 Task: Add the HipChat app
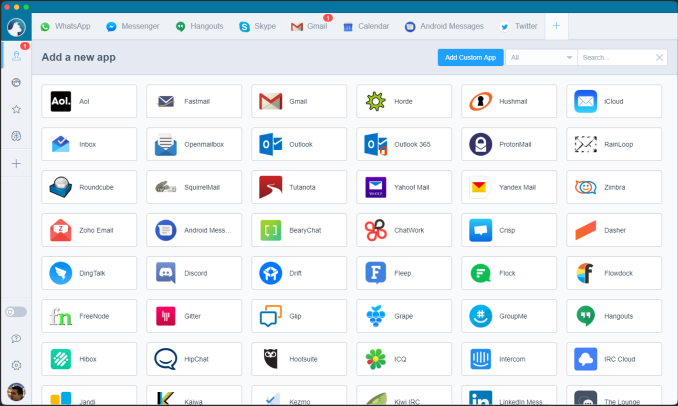[194, 359]
